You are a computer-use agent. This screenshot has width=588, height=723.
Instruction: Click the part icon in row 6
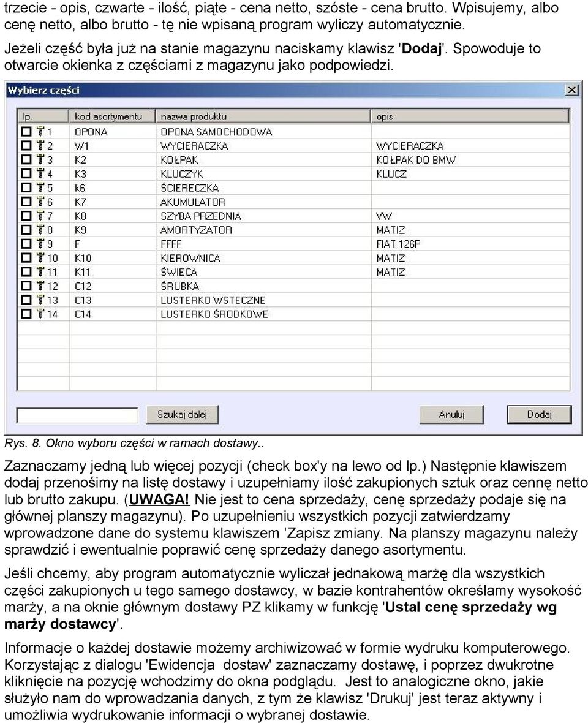[x=40, y=202]
